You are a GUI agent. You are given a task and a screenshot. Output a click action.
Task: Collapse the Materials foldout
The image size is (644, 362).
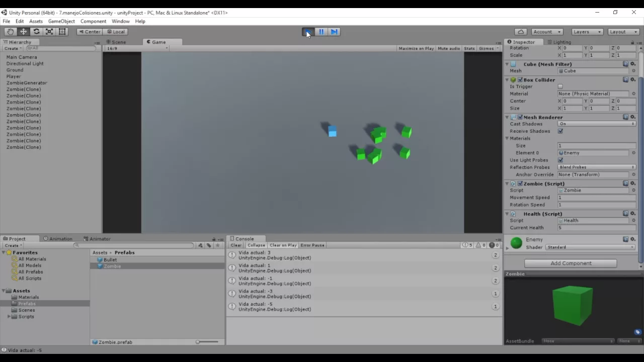point(507,138)
